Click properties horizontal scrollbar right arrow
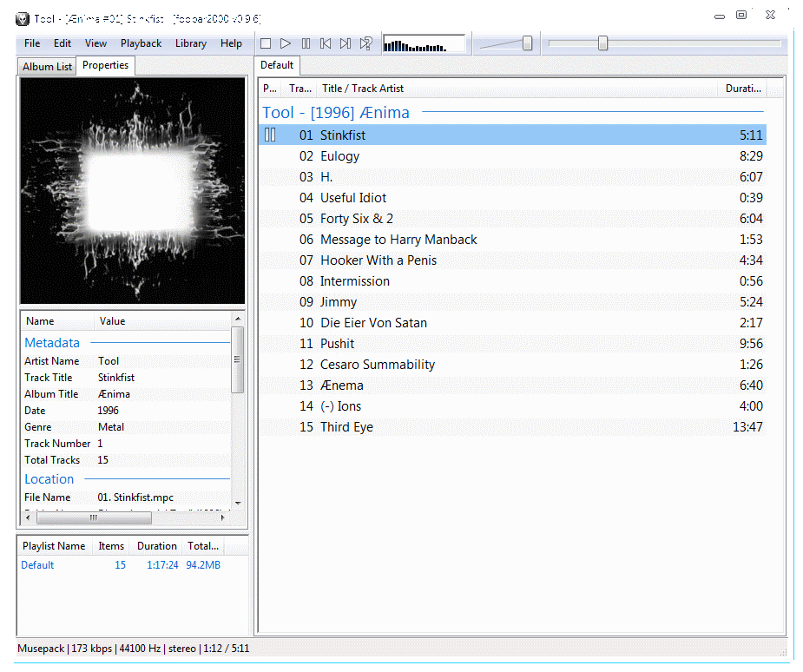This screenshot has width=803, height=672. 223,517
